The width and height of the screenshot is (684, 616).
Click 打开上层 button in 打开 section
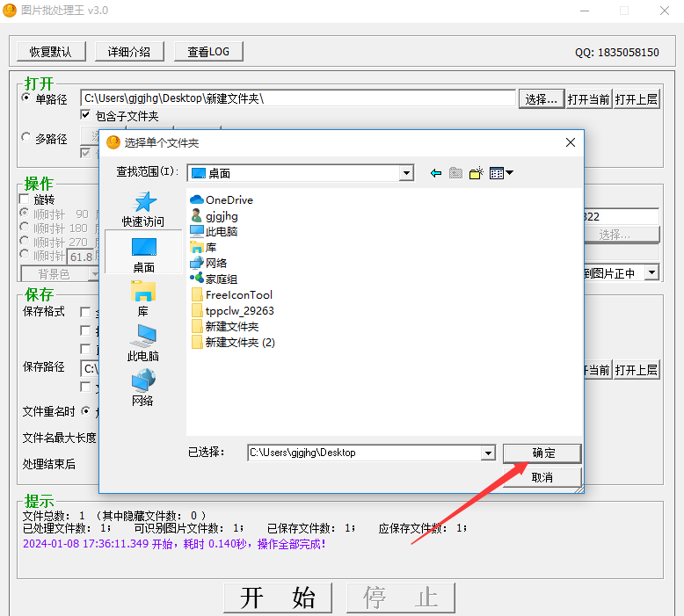pyautogui.click(x=636, y=99)
